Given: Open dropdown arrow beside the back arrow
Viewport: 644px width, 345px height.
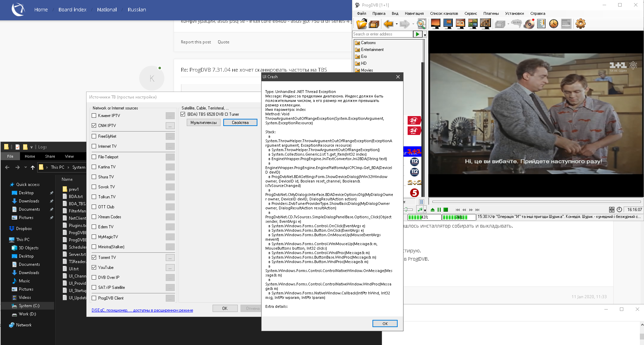Looking at the screenshot, I should point(397,24).
